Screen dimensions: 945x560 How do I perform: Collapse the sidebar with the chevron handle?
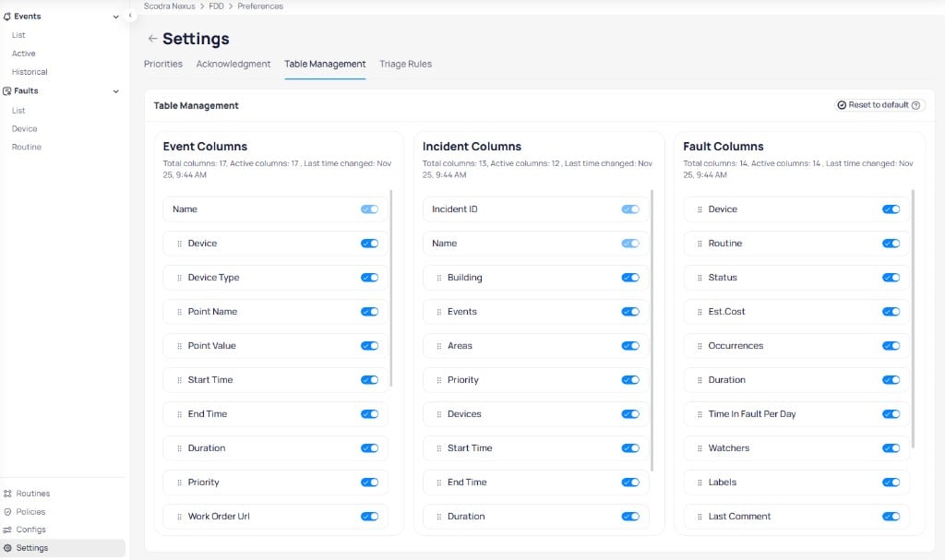(130, 16)
